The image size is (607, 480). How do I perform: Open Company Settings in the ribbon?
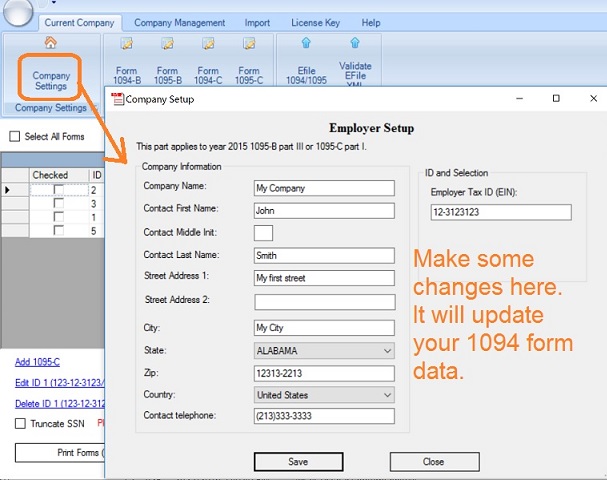click(x=52, y=73)
